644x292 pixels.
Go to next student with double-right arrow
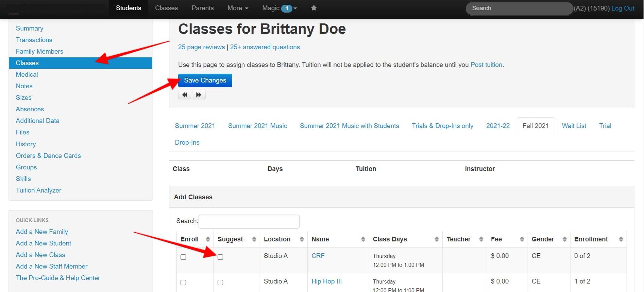coord(199,95)
